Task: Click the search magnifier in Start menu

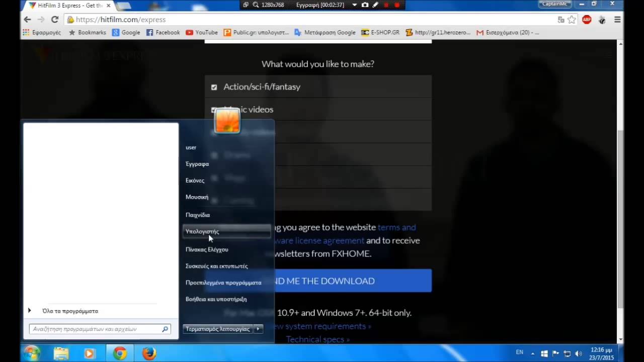Action: coord(165,329)
